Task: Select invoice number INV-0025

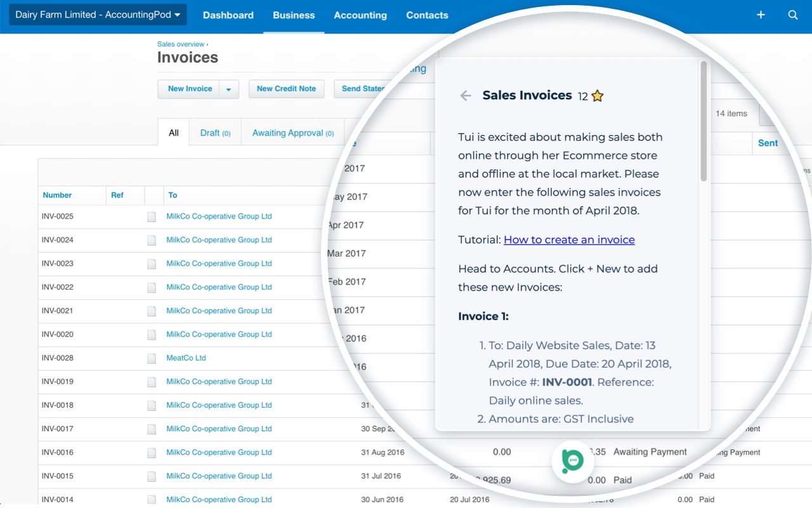Action: 58,216
